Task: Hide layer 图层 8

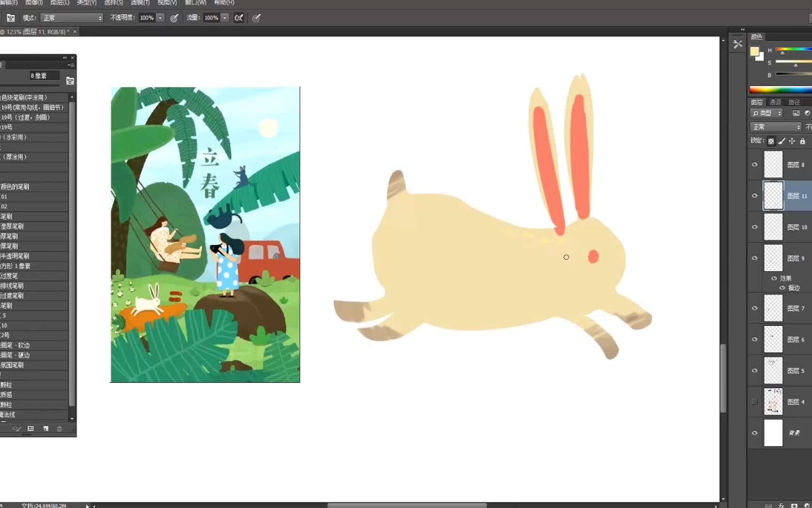Action: point(755,165)
